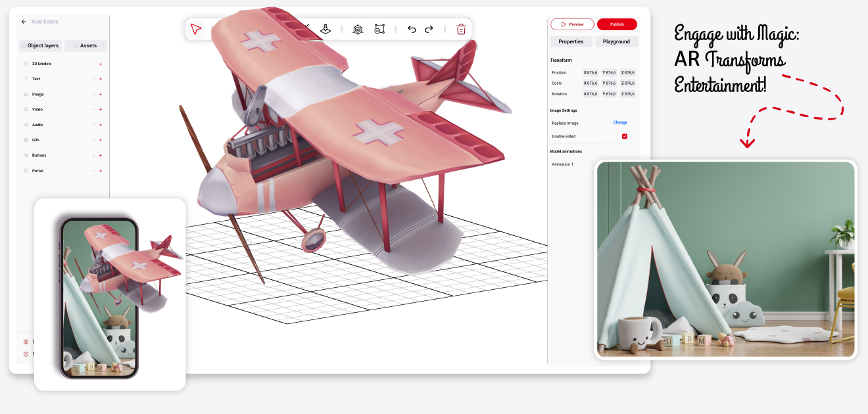Expand the 3D Models layer group
This screenshot has height=414, width=868.
coord(94,64)
